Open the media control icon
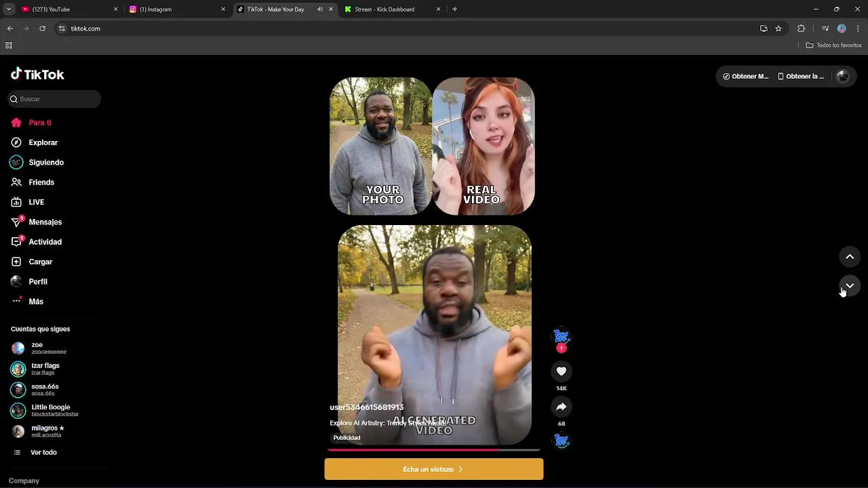 pyautogui.click(x=825, y=28)
